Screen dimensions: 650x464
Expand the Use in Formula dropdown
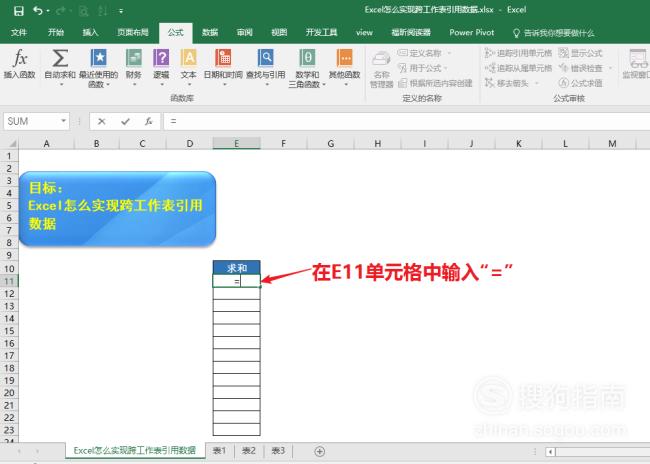point(446,68)
